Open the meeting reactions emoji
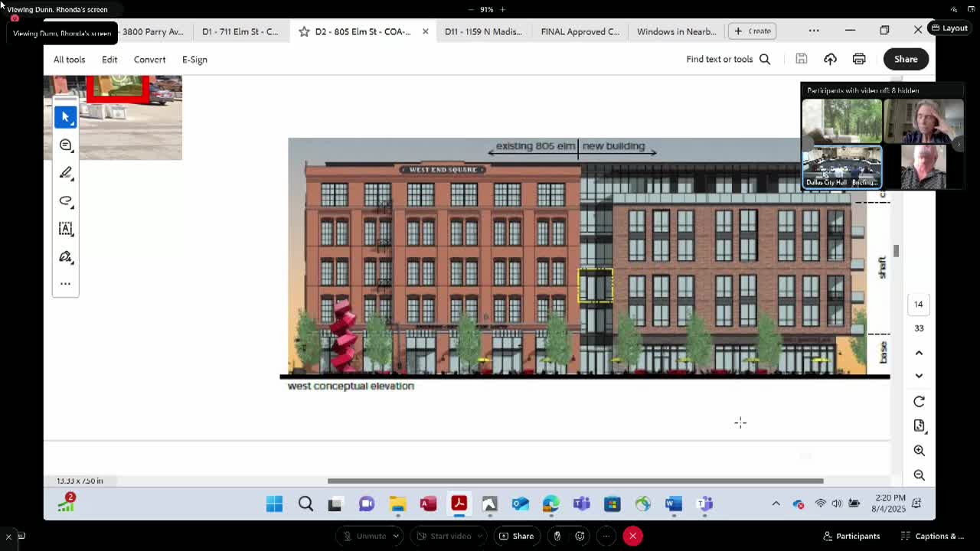This screenshot has height=551, width=980. (x=580, y=536)
